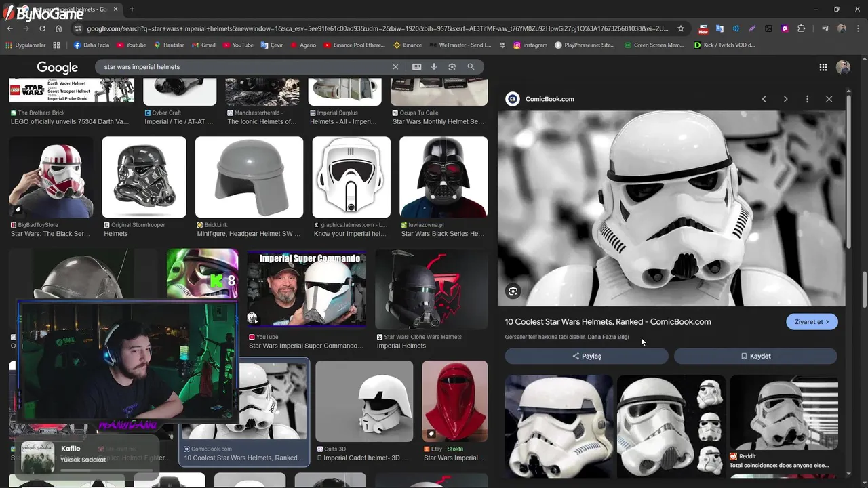Open the Uygulamalar apps bookmark
Viewport: 868px width, 488px height.
coord(26,45)
